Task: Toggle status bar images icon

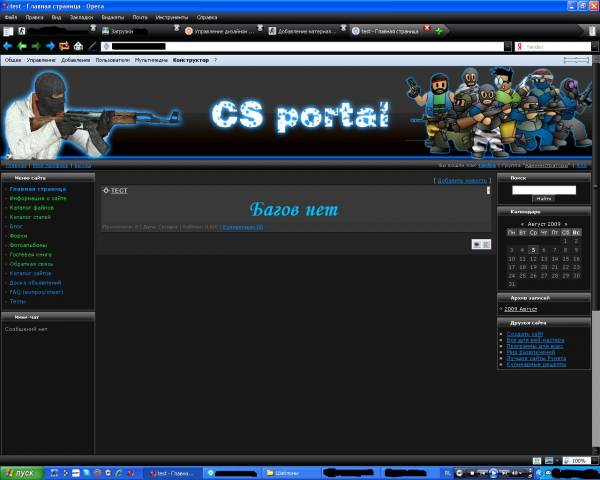Action: click(549, 460)
